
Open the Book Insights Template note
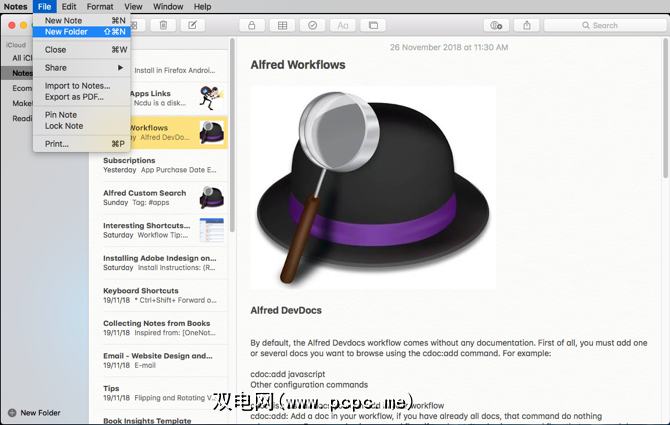pyautogui.click(x=159, y=419)
